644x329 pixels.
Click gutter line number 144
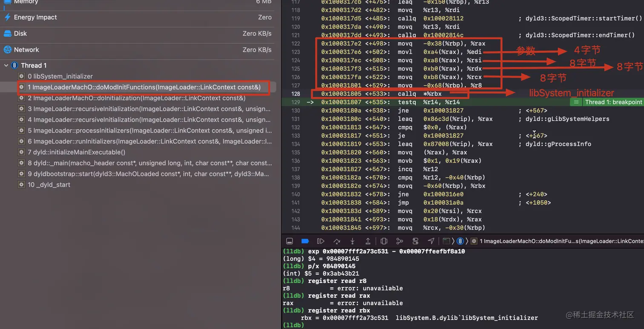(296, 228)
